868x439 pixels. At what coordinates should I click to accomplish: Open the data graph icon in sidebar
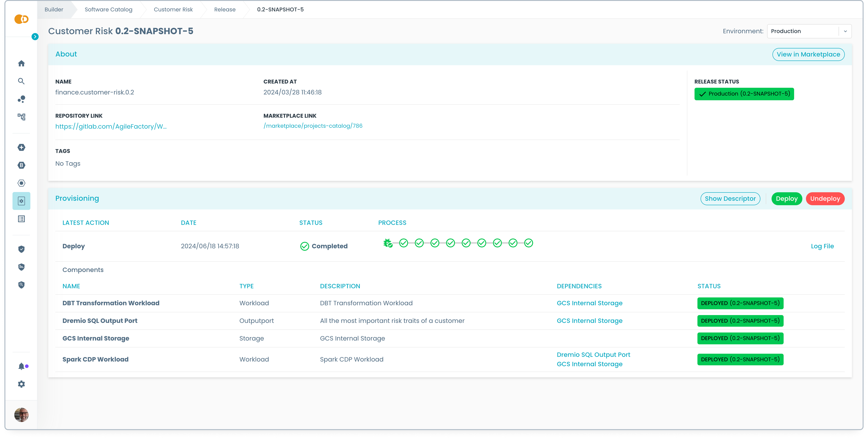click(x=21, y=99)
